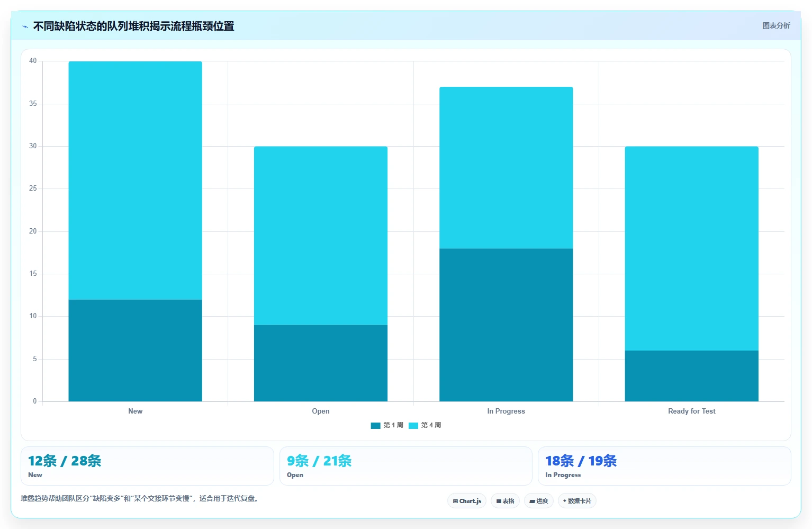Click the y-axis value 20
812x529 pixels.
(33, 231)
